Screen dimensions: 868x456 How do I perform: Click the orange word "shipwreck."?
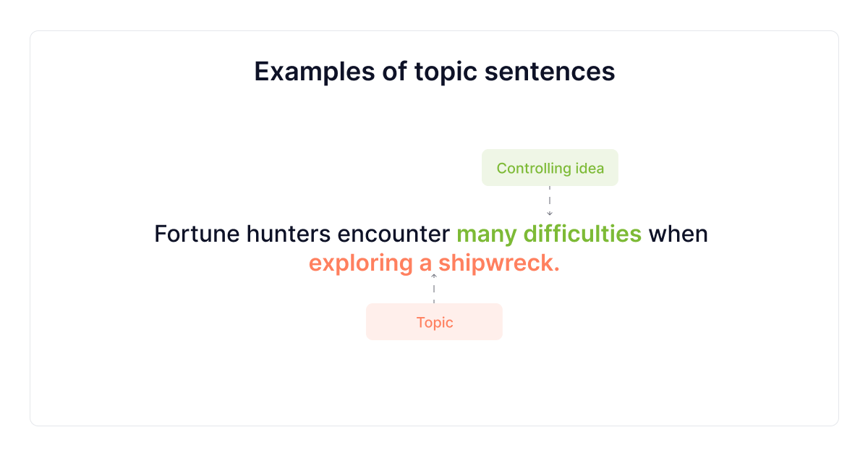tap(499, 263)
